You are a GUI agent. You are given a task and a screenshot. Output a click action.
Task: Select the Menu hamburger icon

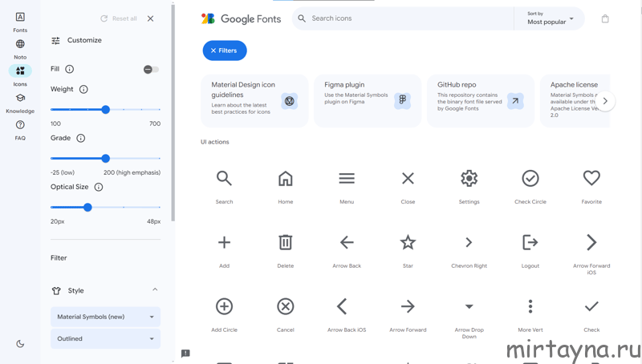coord(347,179)
